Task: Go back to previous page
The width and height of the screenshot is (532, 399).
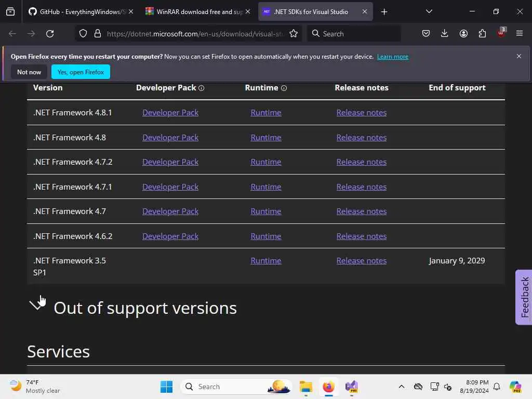Action: [12, 34]
